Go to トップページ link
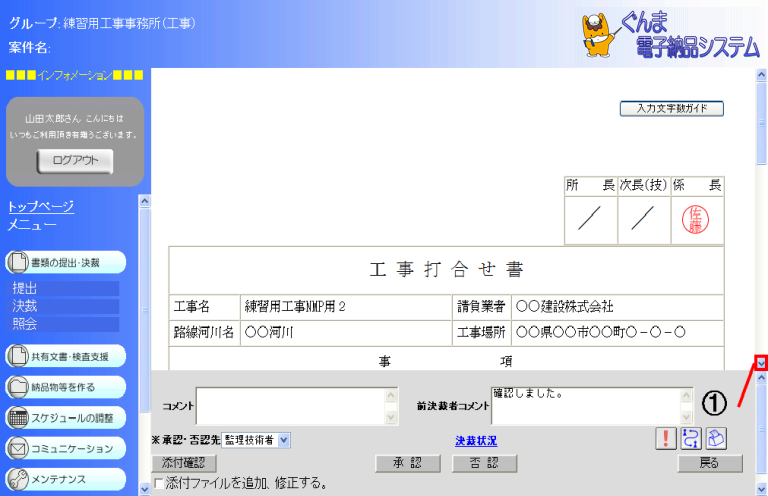Image resolution: width=768 pixels, height=496 pixels. [41, 206]
